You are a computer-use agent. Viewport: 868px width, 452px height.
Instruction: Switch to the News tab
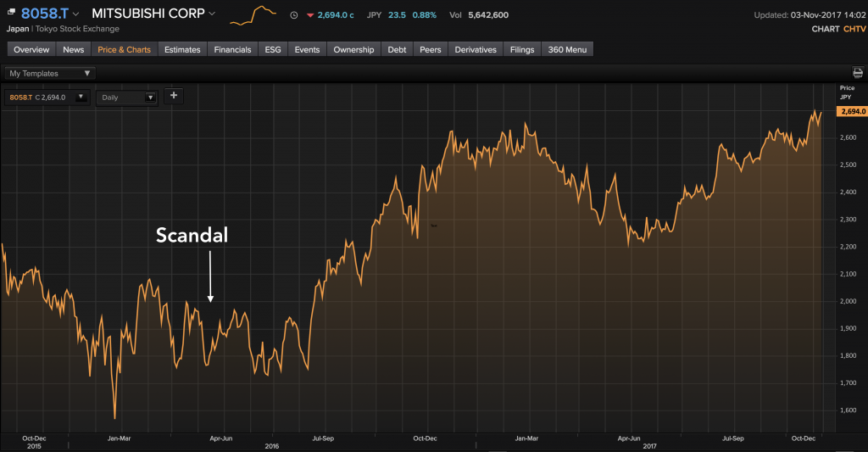(x=73, y=49)
